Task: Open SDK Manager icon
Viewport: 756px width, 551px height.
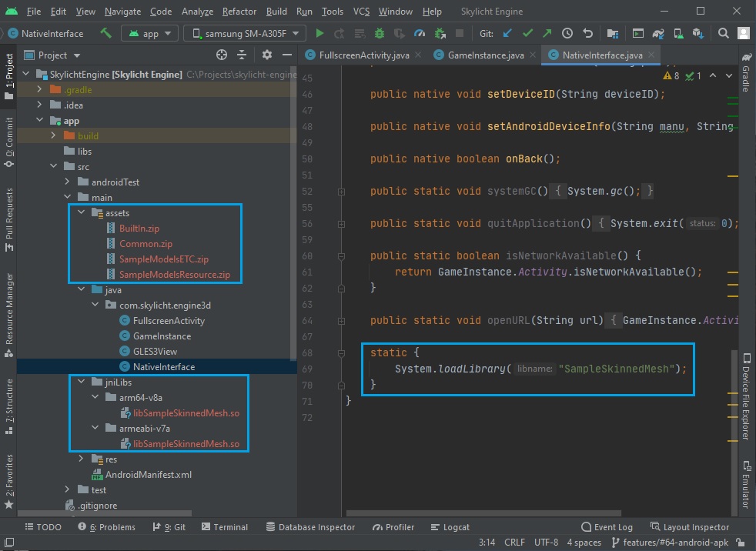Action: [698, 33]
